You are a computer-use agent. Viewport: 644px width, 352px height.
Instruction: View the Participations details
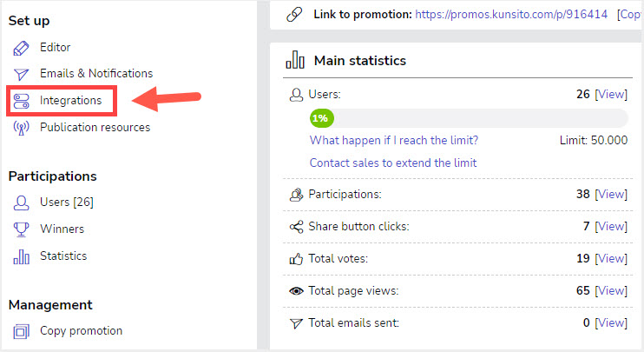(611, 194)
